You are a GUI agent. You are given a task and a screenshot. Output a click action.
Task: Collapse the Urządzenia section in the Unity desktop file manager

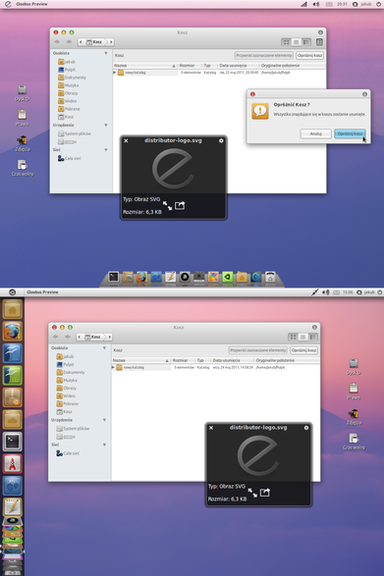104,420
